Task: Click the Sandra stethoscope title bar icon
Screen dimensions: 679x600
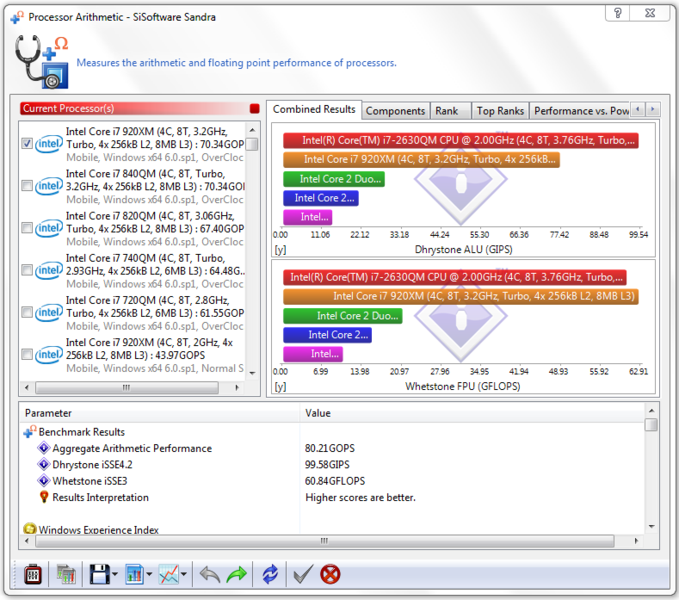Action: click(17, 17)
